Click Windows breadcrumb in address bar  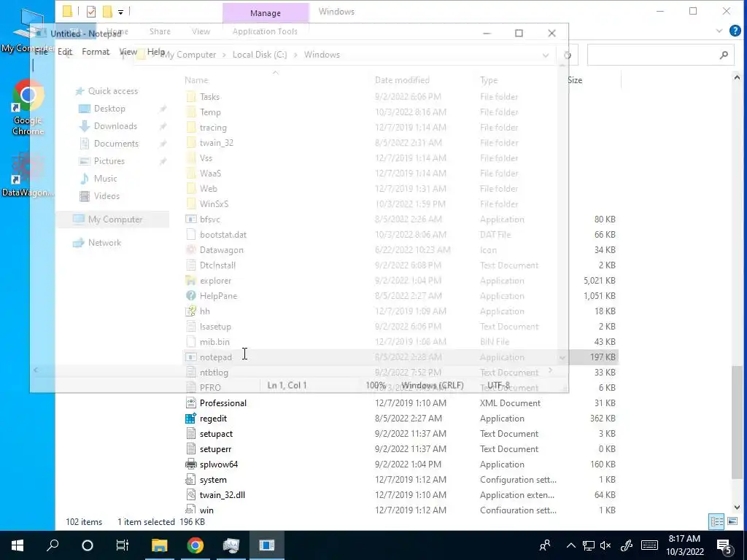coord(322,55)
